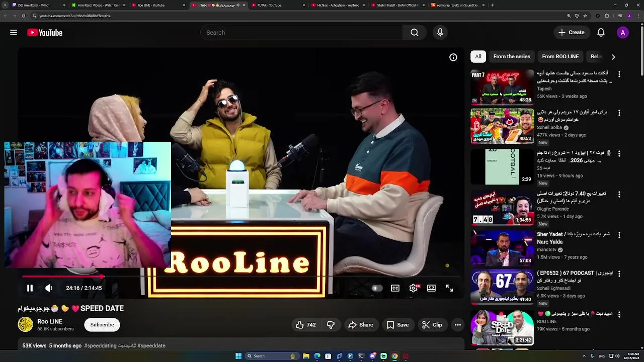This screenshot has height=362, width=644.
Task: Open the Roo LINE channel name link
Action: pyautogui.click(x=50, y=321)
